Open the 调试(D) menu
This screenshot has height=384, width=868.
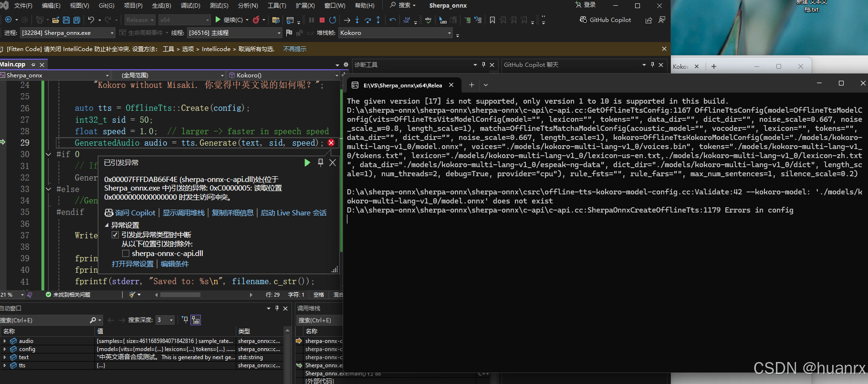coord(190,6)
